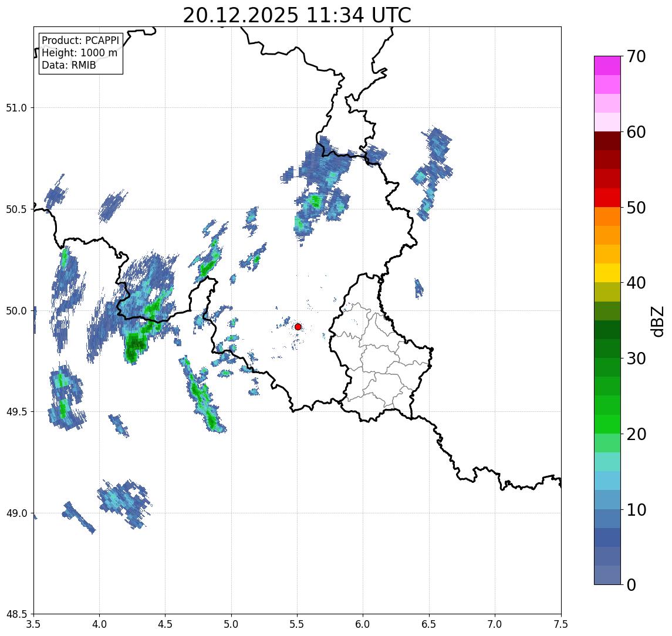Click longitude axis label "3.5"

coord(33,624)
